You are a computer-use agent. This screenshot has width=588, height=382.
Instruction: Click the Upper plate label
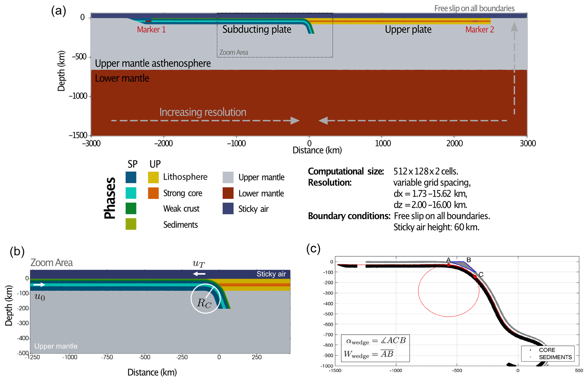pyautogui.click(x=408, y=29)
